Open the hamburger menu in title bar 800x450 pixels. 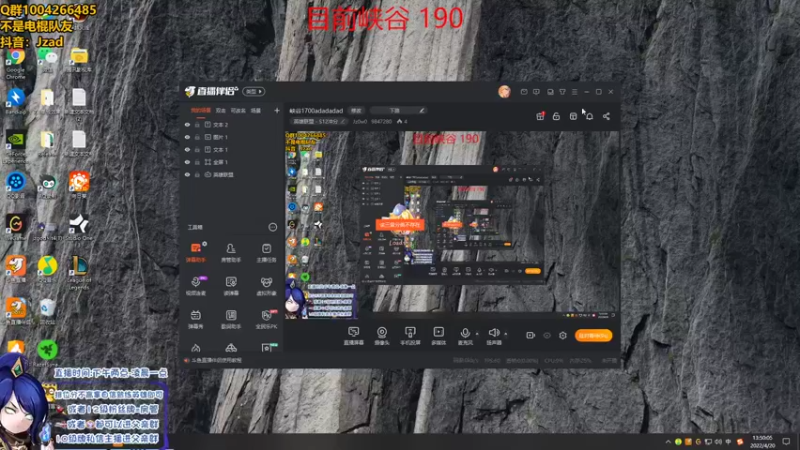tap(574, 92)
